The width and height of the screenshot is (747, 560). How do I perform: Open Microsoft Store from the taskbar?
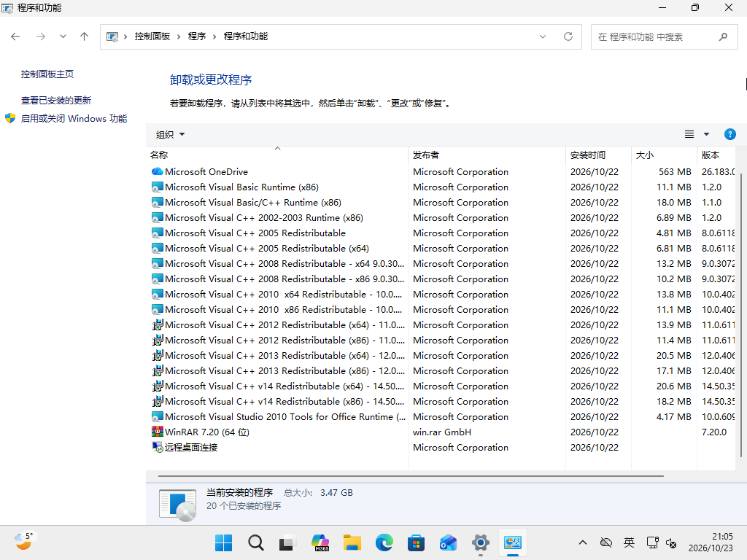(x=416, y=542)
